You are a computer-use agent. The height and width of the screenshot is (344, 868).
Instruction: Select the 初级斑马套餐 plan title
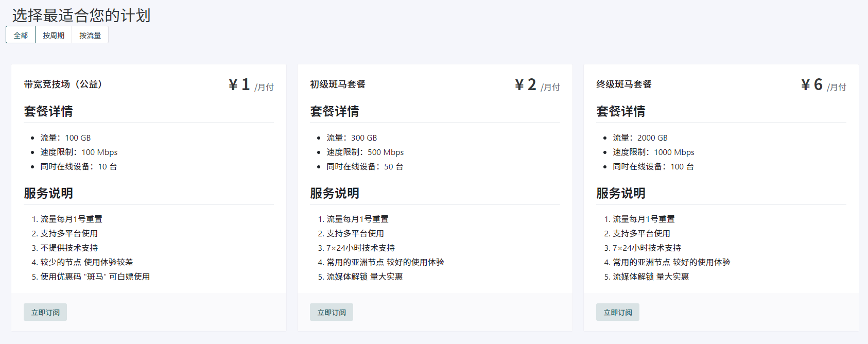[x=338, y=84]
